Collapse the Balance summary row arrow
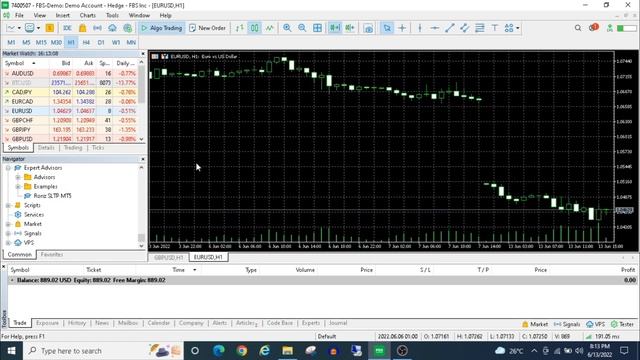 point(12,280)
